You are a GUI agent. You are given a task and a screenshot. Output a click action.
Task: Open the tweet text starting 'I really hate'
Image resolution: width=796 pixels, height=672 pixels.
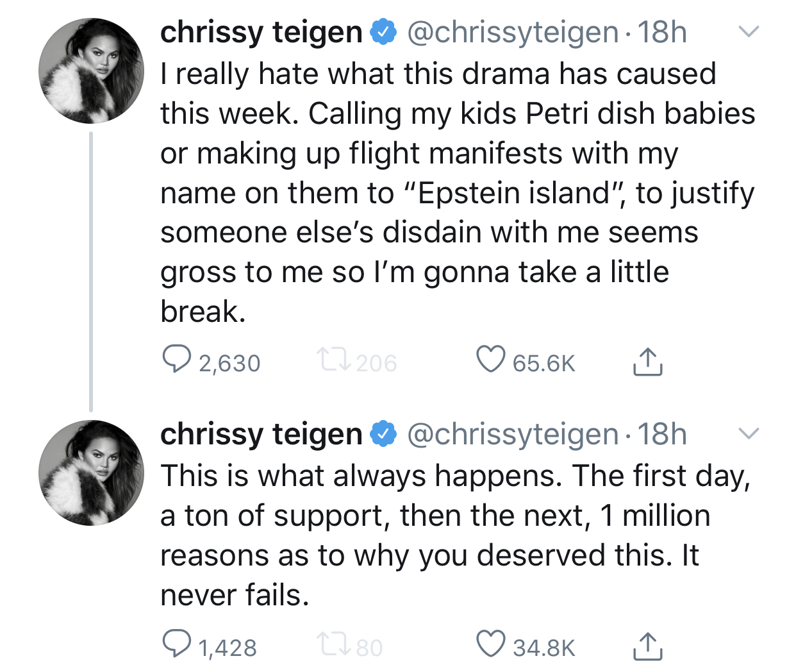[449, 192]
